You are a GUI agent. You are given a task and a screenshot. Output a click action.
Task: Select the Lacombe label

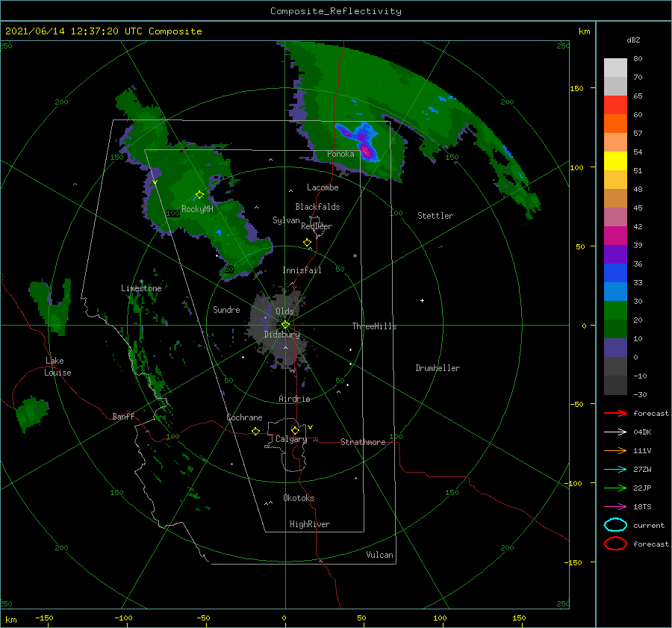(x=323, y=187)
